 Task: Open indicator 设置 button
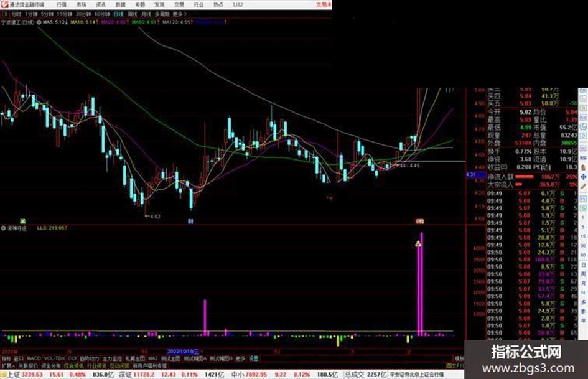pyautogui.click(x=254, y=358)
